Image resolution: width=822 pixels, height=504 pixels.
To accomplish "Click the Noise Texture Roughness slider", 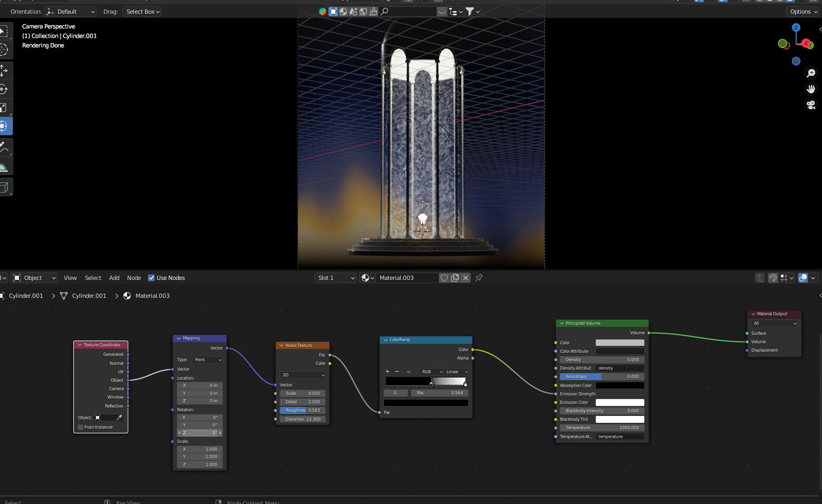I will coord(303,410).
